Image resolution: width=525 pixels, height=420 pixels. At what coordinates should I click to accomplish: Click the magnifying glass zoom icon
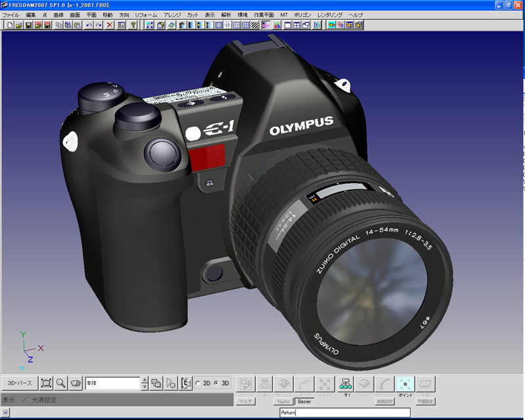61,383
